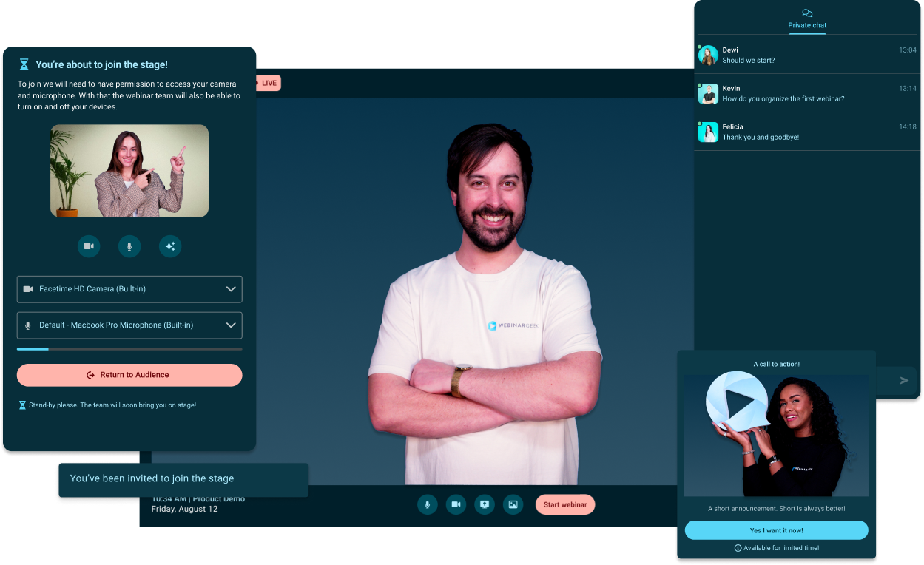Click Yes I want it now on the announcement

777,530
